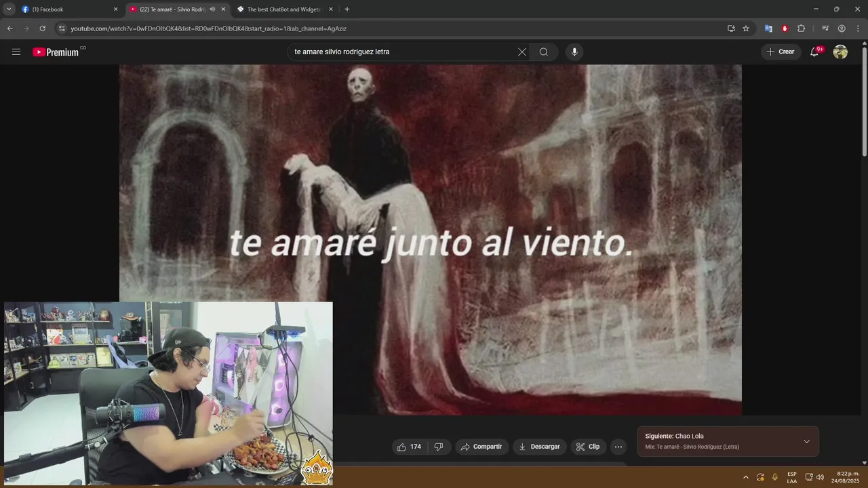Open the volume speaker tray icon
Viewport: 868px width, 488px height.
click(x=820, y=477)
